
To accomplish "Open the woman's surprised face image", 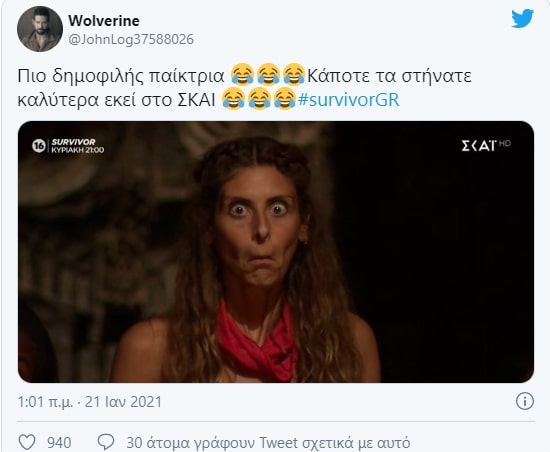I will click(x=276, y=252).
